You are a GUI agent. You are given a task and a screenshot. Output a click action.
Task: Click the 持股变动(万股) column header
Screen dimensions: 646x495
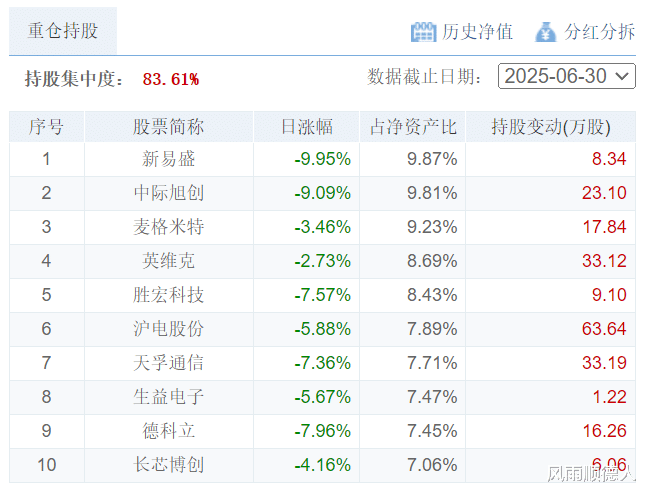coord(551,127)
